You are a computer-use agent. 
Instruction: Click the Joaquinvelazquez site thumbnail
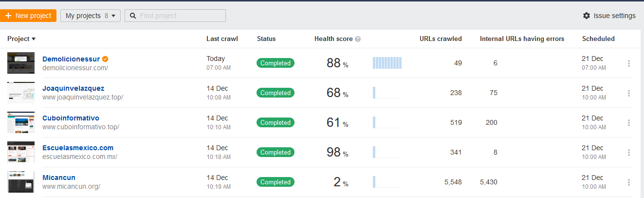click(21, 93)
